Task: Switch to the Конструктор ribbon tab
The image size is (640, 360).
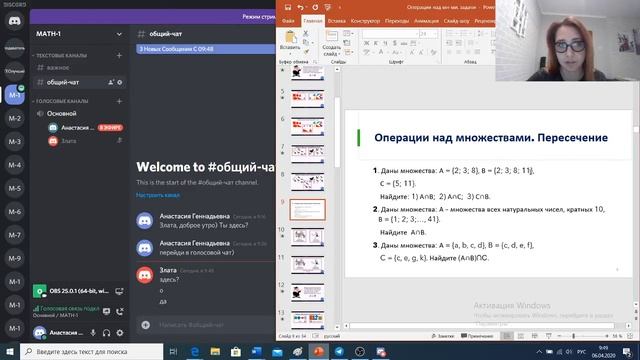Action: pos(365,21)
